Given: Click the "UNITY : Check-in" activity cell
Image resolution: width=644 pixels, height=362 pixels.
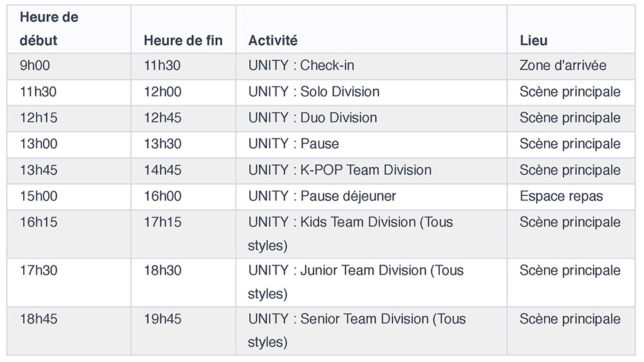Looking at the screenshot, I should pyautogui.click(x=301, y=66).
